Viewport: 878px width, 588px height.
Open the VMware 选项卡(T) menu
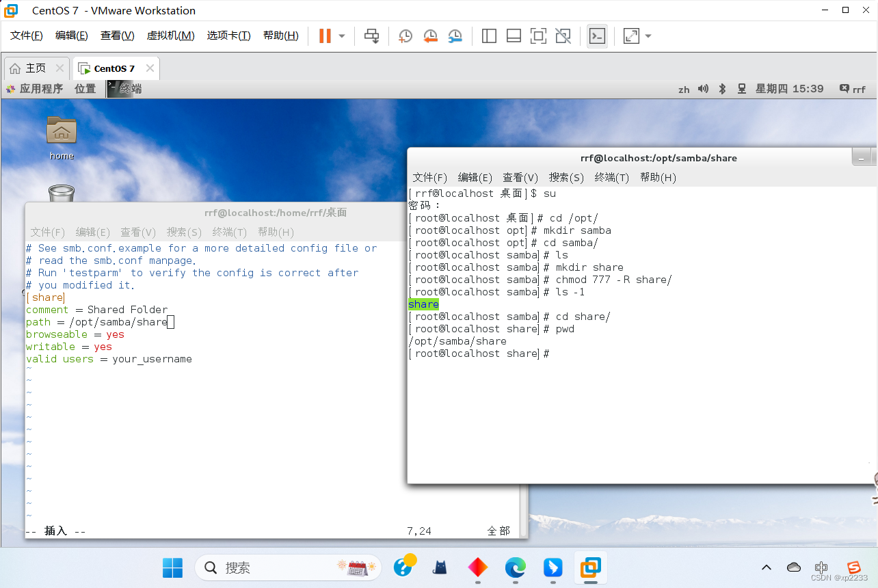click(x=229, y=36)
